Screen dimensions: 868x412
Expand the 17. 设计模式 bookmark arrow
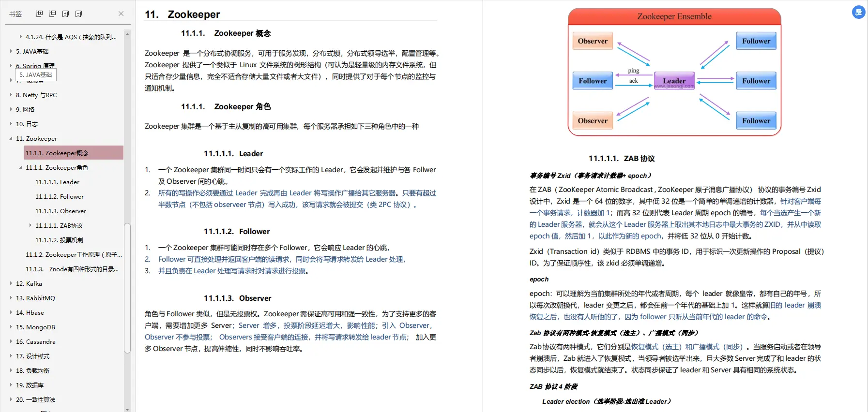pyautogui.click(x=11, y=355)
